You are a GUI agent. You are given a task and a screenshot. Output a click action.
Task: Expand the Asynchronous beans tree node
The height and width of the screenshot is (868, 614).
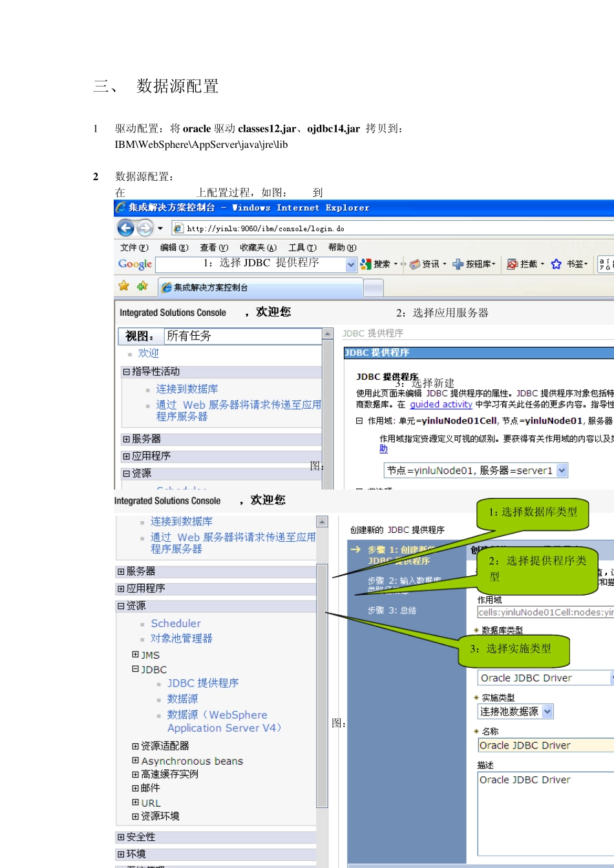click(x=135, y=760)
